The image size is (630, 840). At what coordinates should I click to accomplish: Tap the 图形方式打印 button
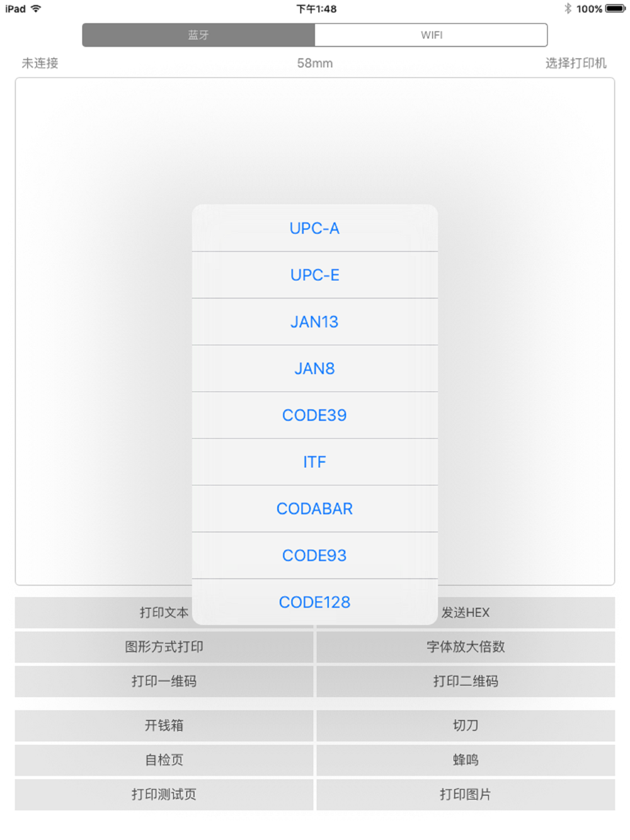point(164,647)
